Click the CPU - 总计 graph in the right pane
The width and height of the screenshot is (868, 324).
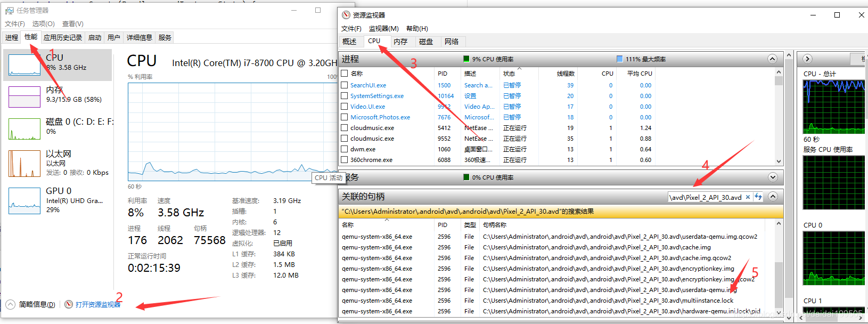pyautogui.click(x=833, y=107)
